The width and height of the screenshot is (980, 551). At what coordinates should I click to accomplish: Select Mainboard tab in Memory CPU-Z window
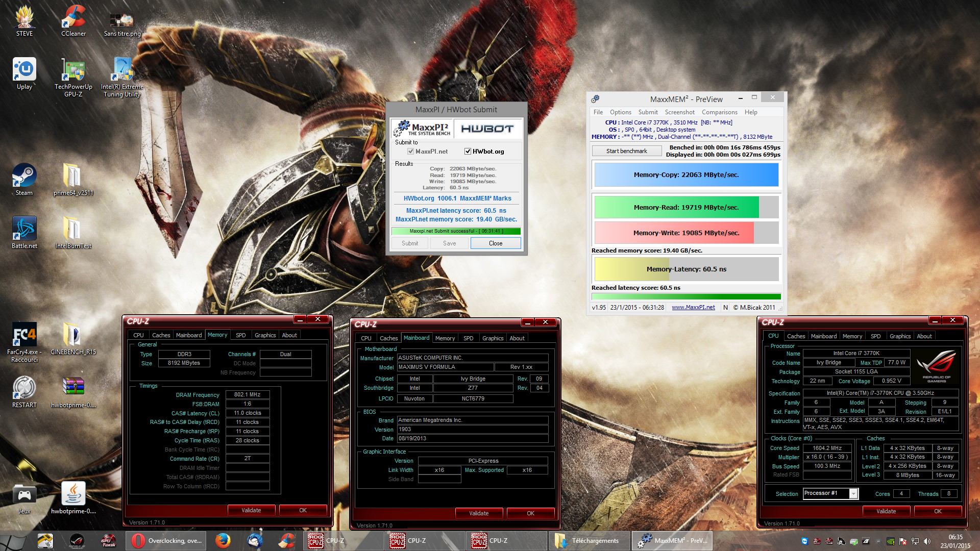pyautogui.click(x=189, y=335)
